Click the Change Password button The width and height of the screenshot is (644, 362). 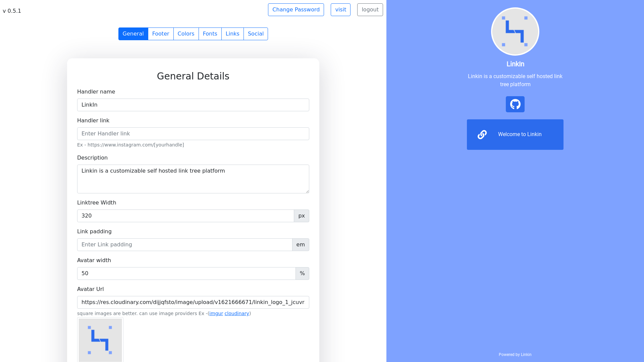(x=296, y=9)
